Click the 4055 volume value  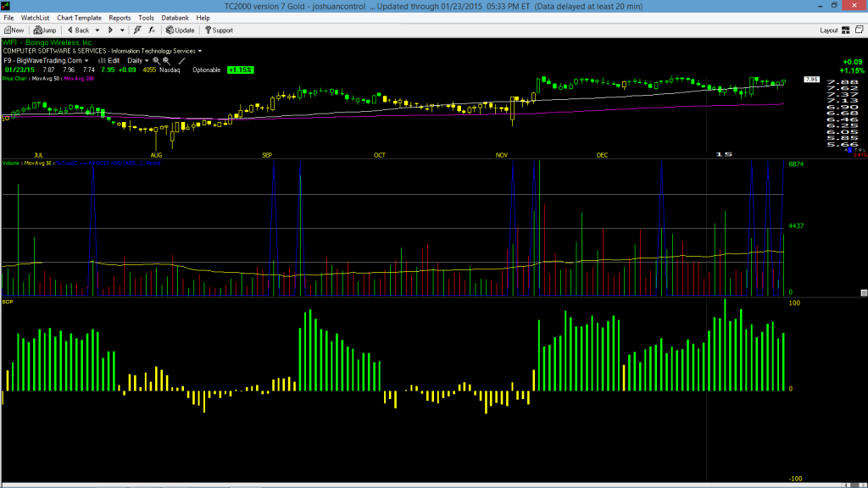pyautogui.click(x=149, y=70)
